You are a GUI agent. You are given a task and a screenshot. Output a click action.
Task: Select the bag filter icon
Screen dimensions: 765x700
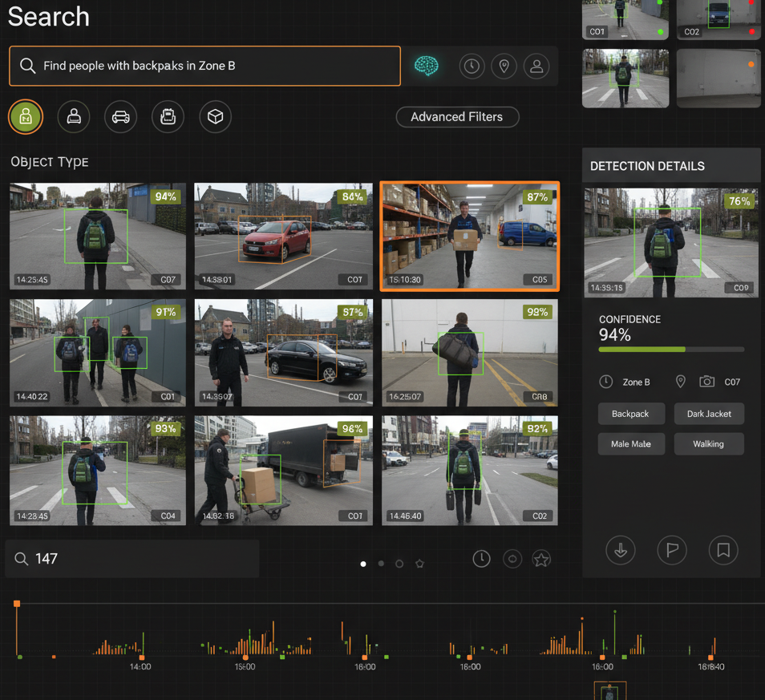point(168,117)
